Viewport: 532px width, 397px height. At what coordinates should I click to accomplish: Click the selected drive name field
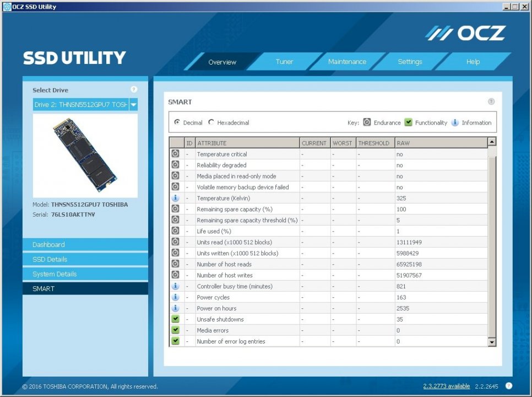click(81, 105)
